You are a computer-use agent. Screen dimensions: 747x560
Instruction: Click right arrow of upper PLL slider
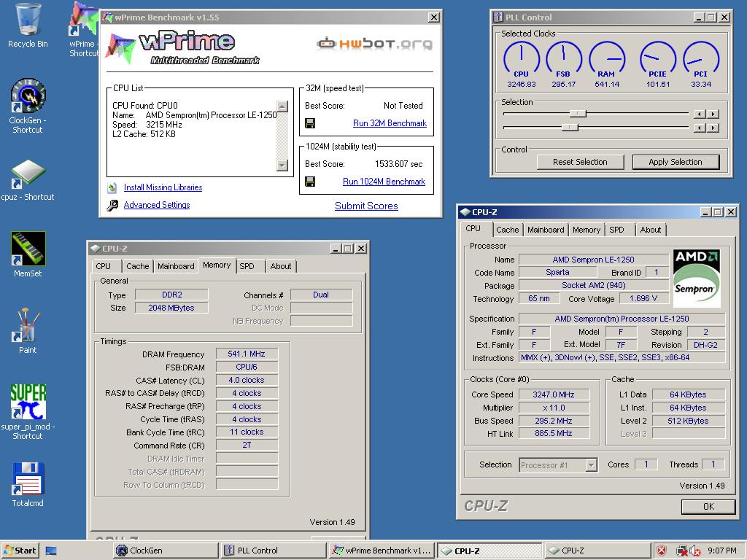(x=713, y=114)
